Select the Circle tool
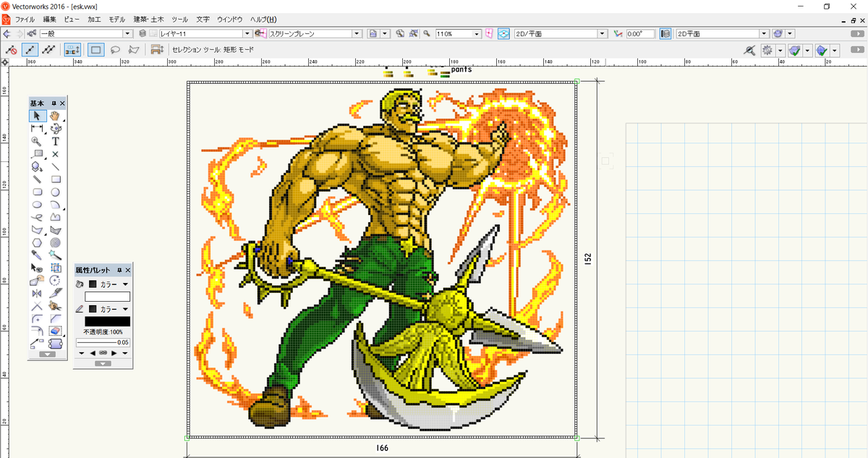 point(55,192)
